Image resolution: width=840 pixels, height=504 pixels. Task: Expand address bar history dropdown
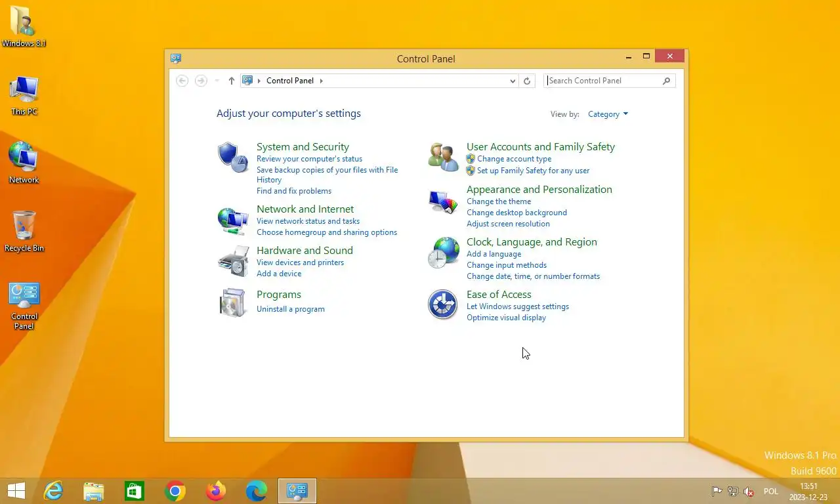pos(513,81)
